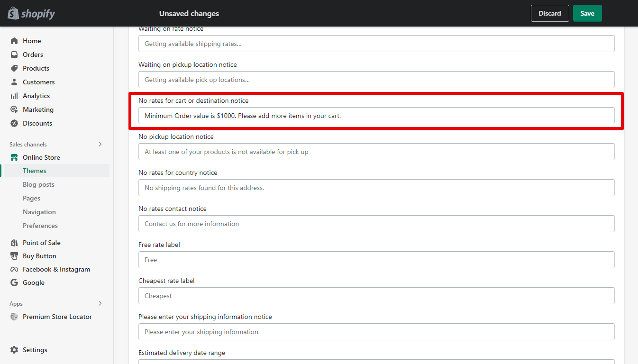Click the Cheapest rate label field
This screenshot has width=638, height=364.
pos(376,296)
